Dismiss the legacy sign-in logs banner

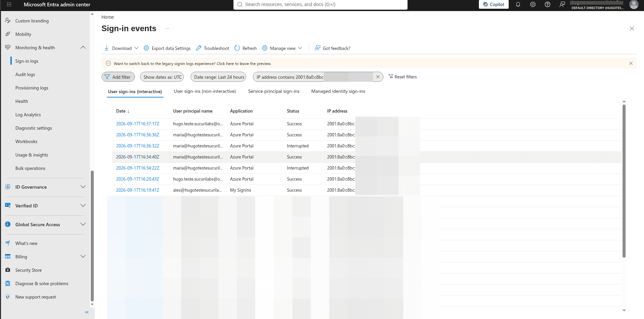tap(631, 63)
